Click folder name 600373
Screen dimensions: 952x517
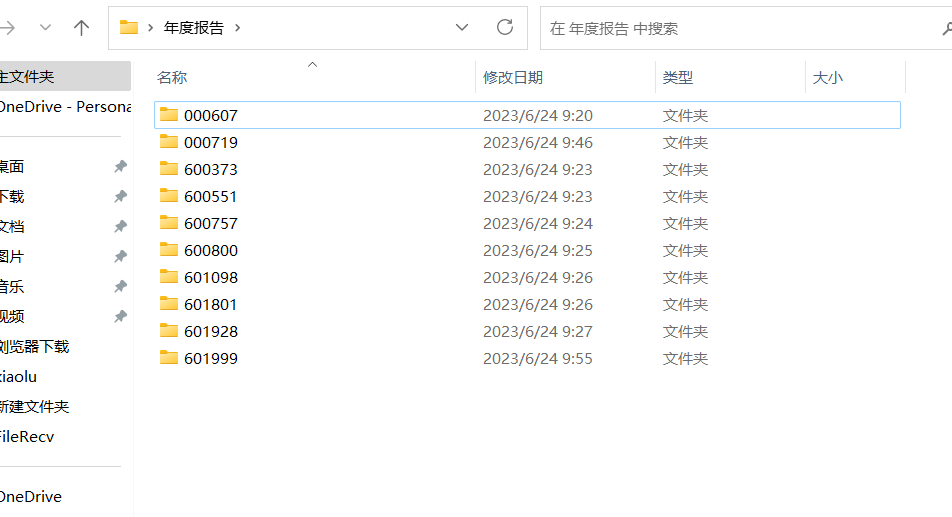211,169
